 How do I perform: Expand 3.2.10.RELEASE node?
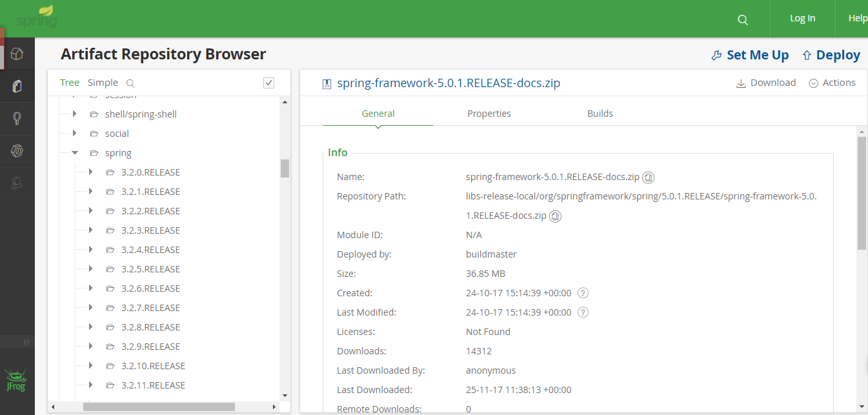tap(91, 365)
